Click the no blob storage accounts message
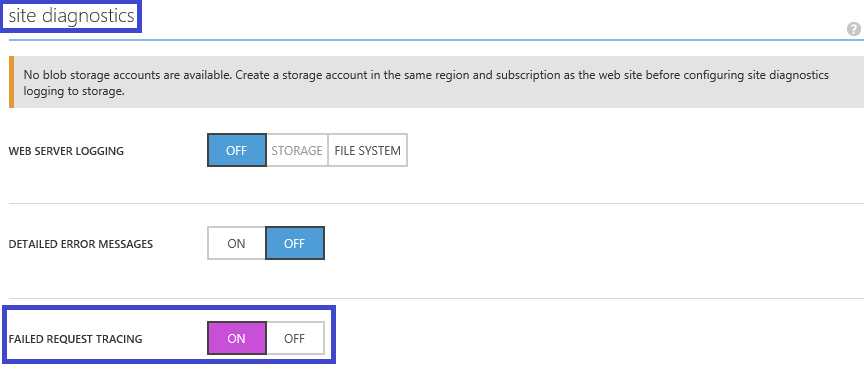 [x=425, y=82]
